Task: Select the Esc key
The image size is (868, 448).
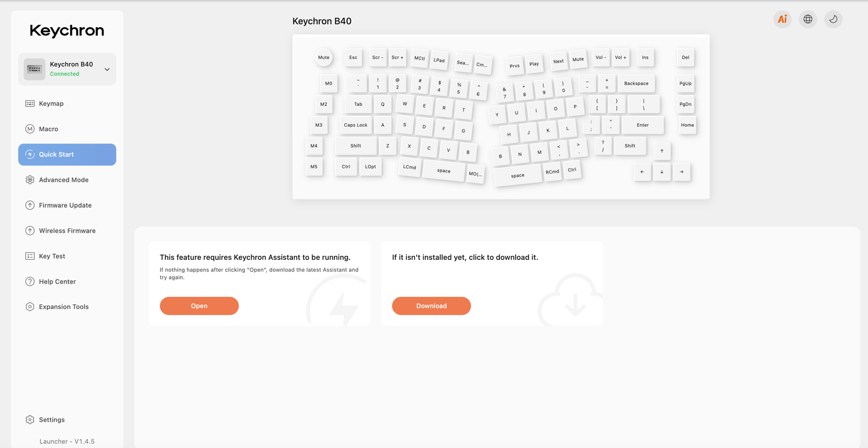Action: click(353, 57)
